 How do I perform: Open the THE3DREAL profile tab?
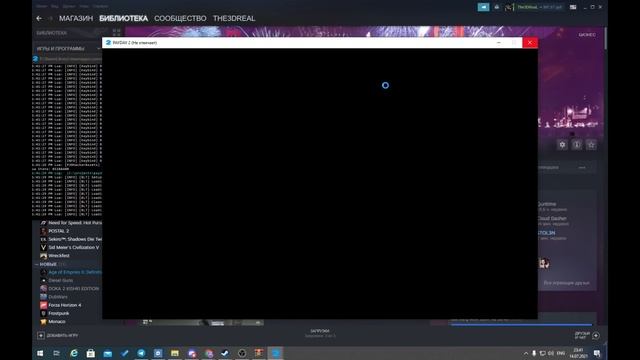pyautogui.click(x=234, y=18)
